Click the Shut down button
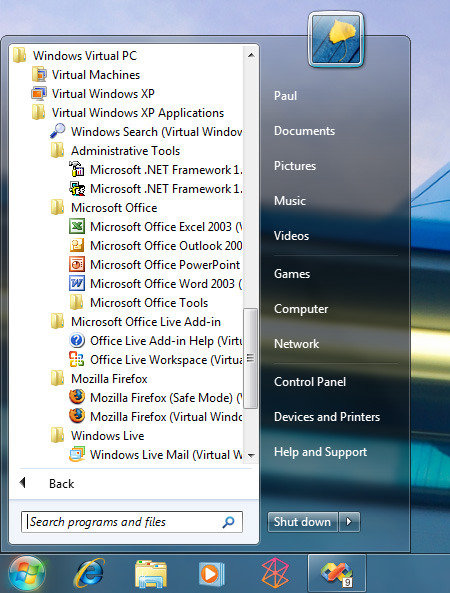 click(x=303, y=522)
